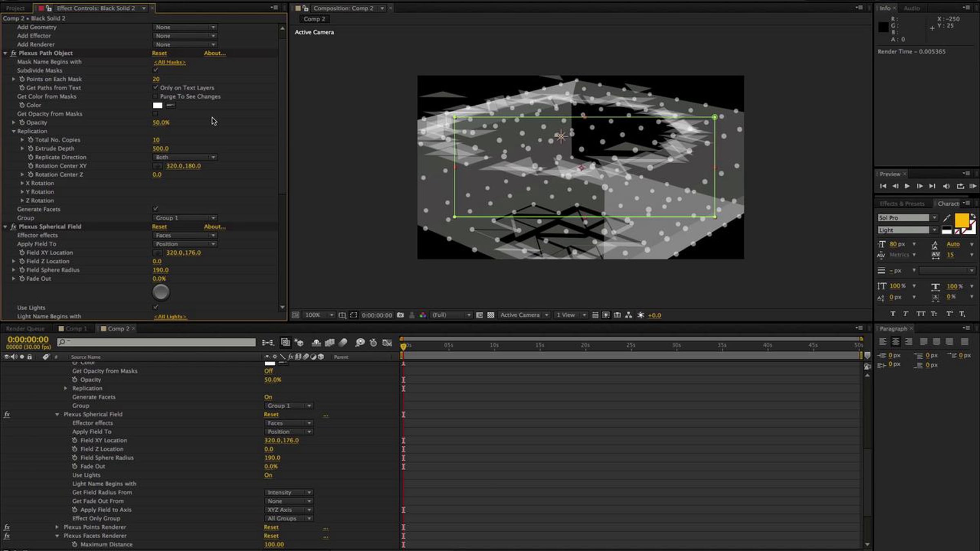The width and height of the screenshot is (980, 551).
Task: Toggle the transparency grid icon in viewer
Action: 491,315
